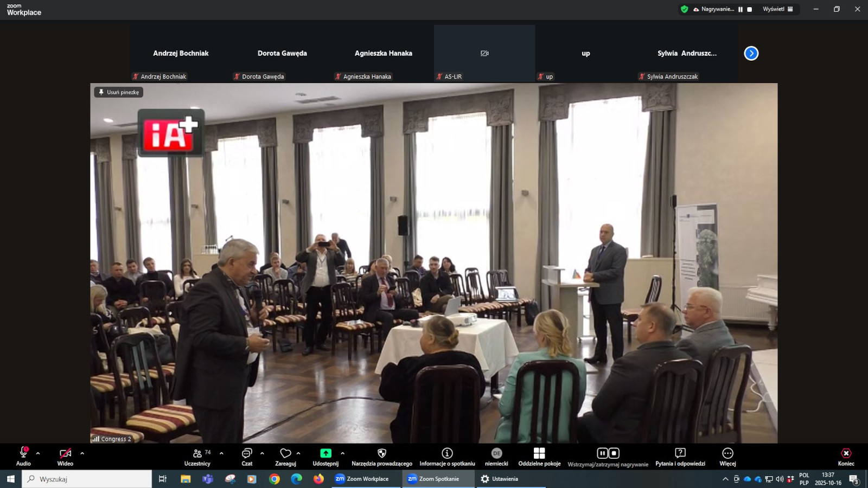868x488 pixels.
Task: Expand the audio options arrow
Action: coord(38,453)
